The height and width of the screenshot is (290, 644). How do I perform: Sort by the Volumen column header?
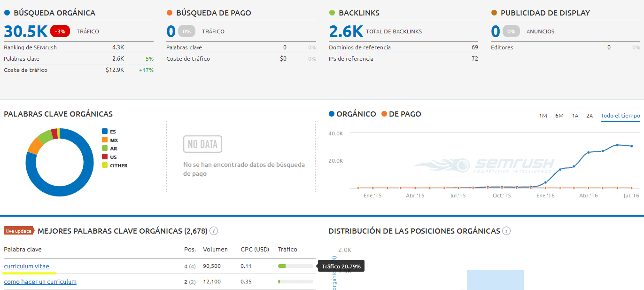(x=215, y=250)
